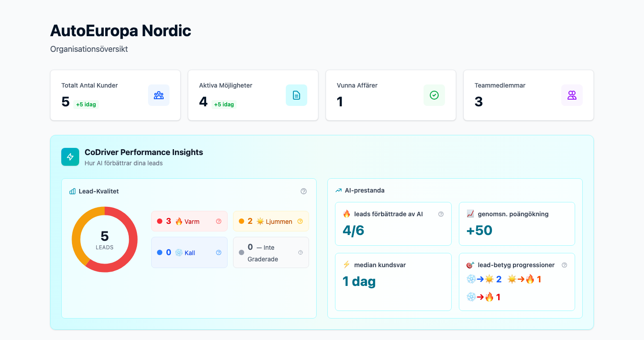Click the Vunna Affärer checkmark icon
Image resolution: width=644 pixels, height=340 pixels.
pos(434,95)
